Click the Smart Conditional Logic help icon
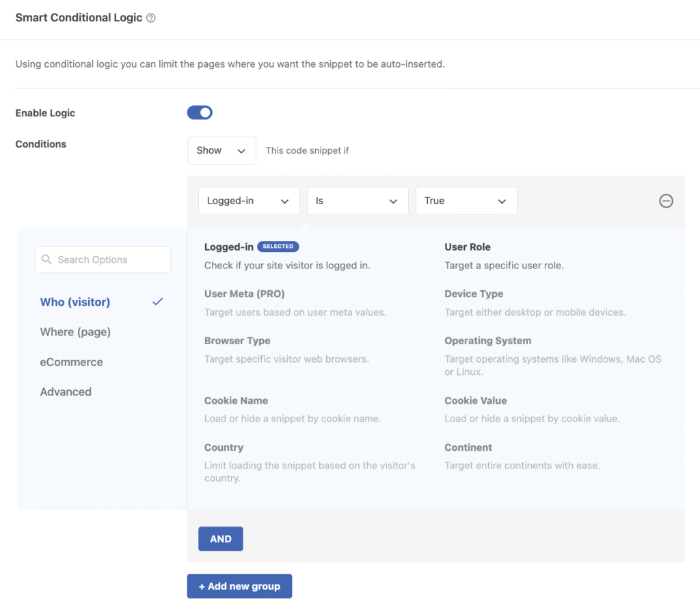This screenshot has width=700, height=612. coord(151,18)
